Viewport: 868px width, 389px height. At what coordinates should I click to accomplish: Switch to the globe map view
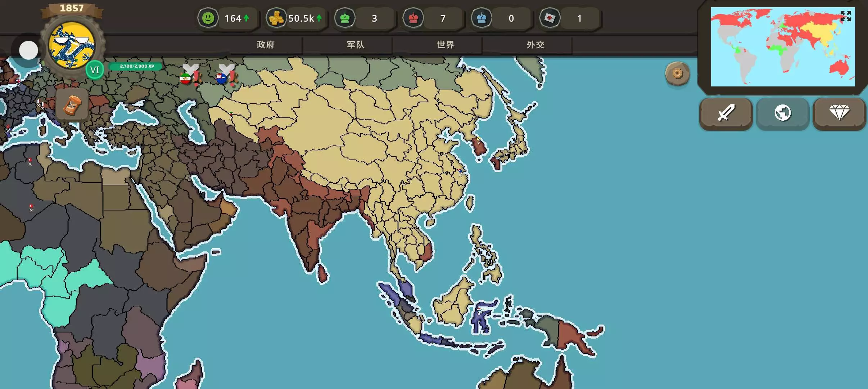(782, 113)
